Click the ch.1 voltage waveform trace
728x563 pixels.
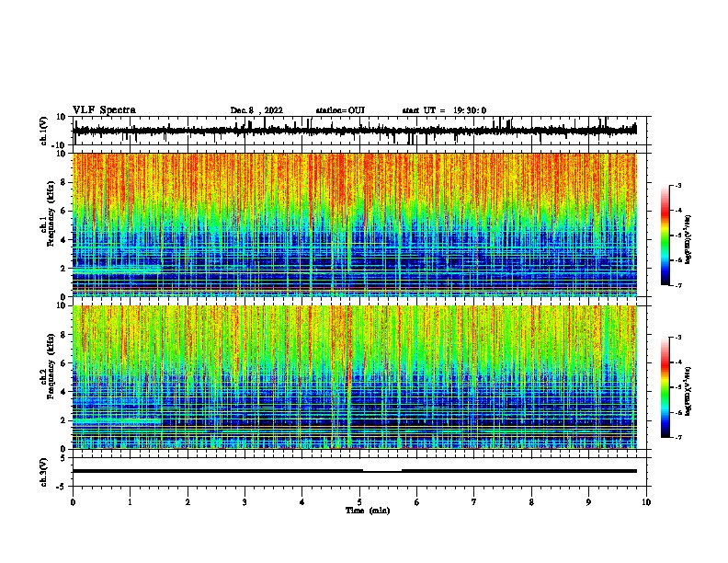pyautogui.click(x=355, y=131)
